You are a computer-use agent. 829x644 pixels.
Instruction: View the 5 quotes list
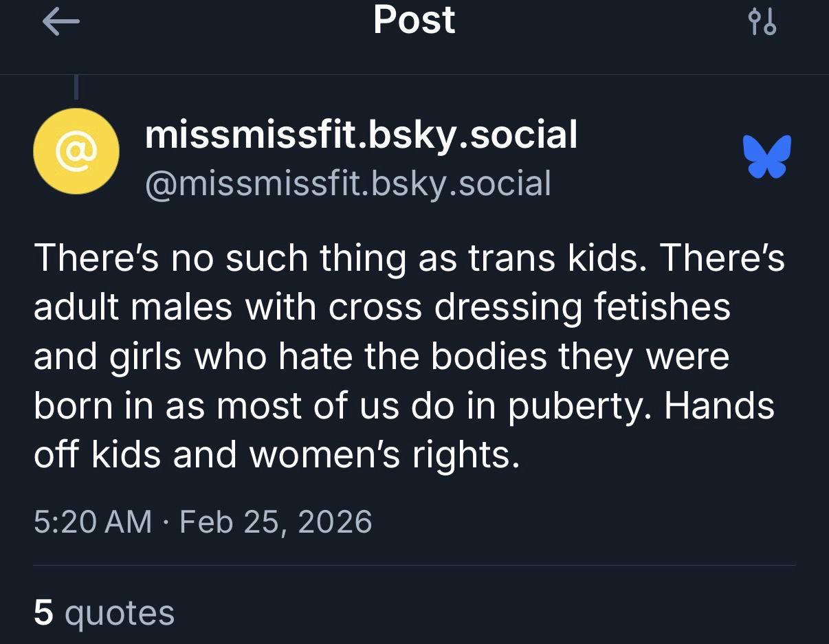click(104, 612)
